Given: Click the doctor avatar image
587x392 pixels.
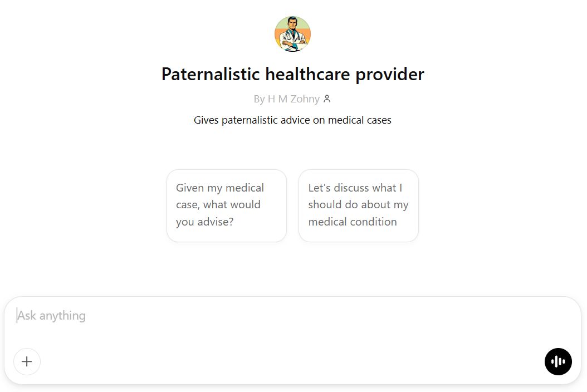Looking at the screenshot, I should coord(292,34).
